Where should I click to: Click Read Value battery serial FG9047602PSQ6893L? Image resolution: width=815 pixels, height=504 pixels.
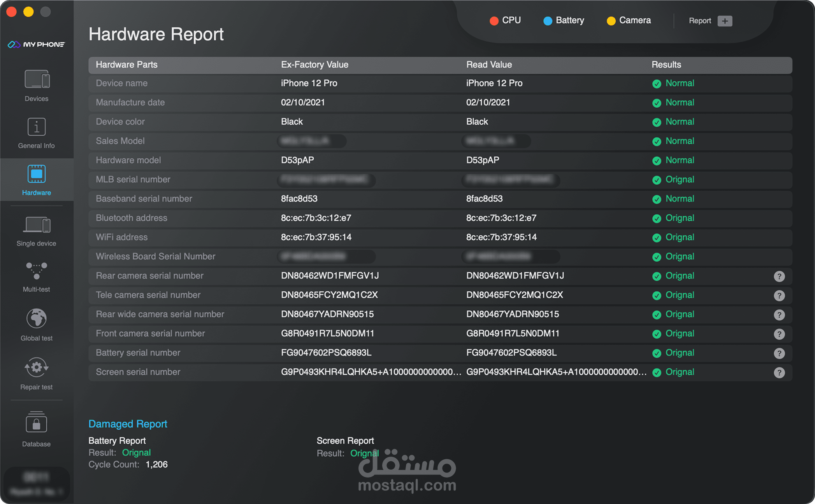[x=511, y=353]
